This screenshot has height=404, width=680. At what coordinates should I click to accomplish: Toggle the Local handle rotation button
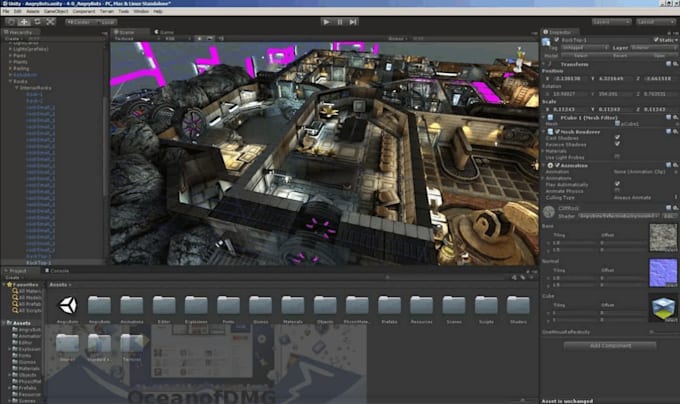coord(106,22)
